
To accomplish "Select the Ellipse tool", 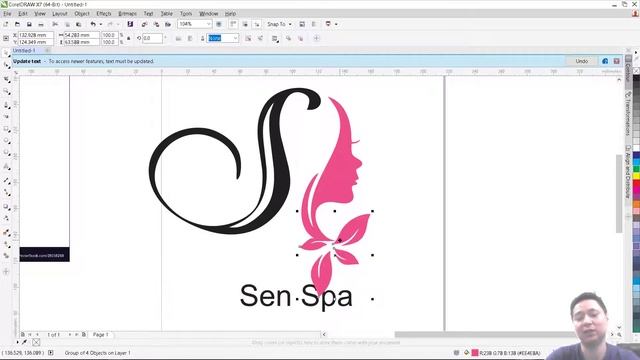I will (6, 141).
